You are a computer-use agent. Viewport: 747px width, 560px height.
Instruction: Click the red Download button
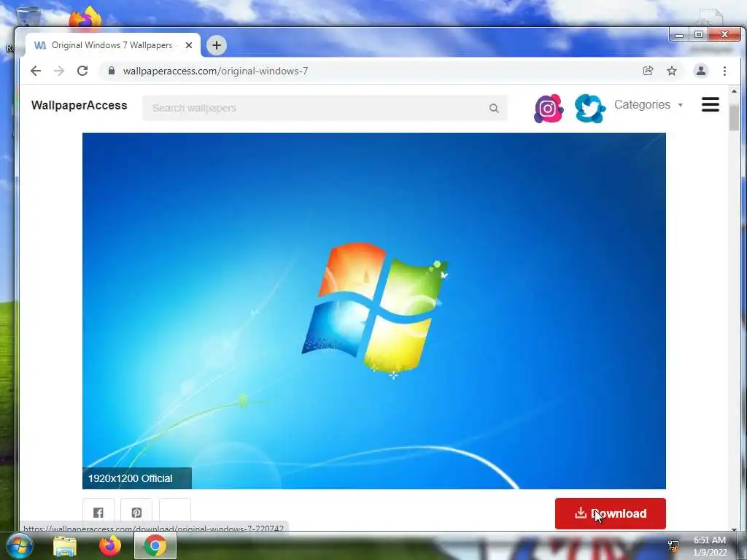tap(611, 513)
